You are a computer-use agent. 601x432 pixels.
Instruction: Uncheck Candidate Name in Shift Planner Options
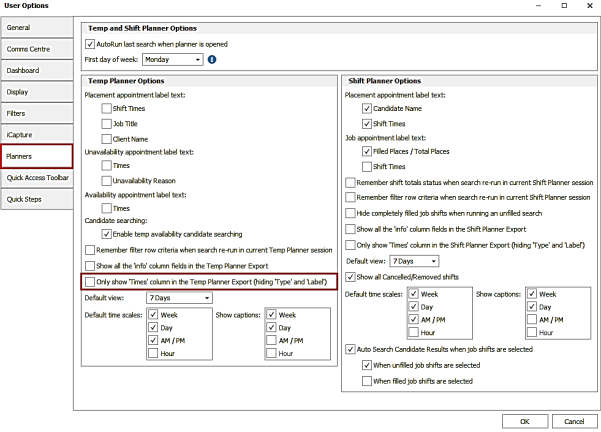coord(367,108)
